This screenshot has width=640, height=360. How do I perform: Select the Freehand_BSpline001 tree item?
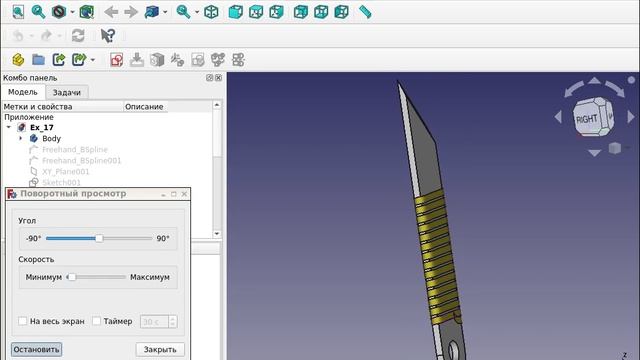(x=82, y=160)
